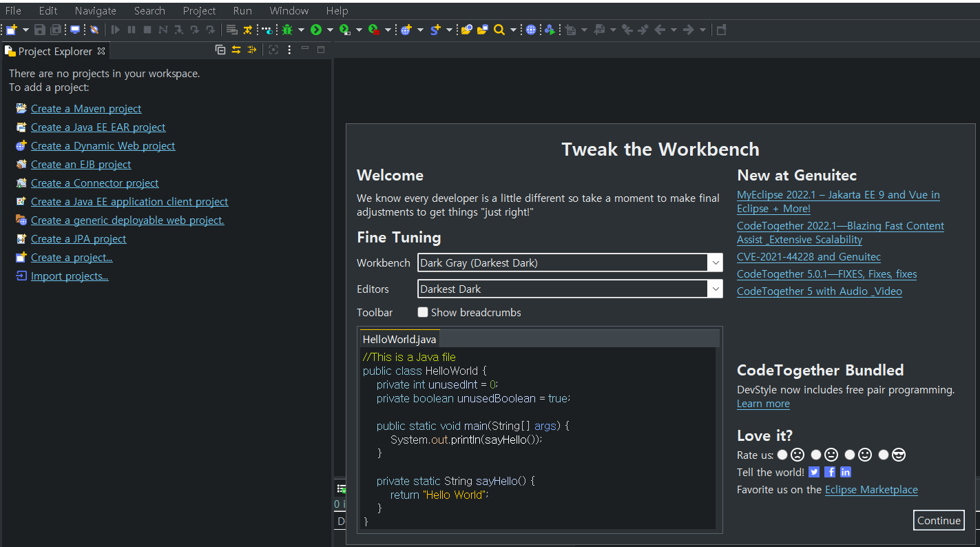Open the Window menu

coord(289,10)
